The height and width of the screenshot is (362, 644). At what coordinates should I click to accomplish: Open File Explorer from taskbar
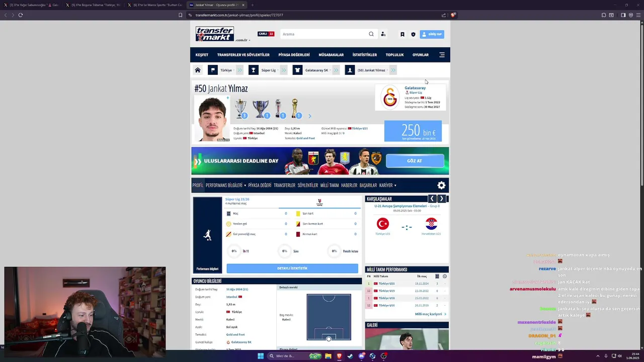pos(328,356)
